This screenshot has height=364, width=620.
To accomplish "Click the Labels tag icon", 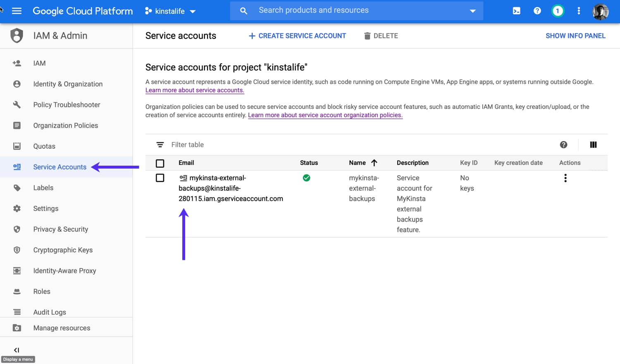I will pos(17,188).
